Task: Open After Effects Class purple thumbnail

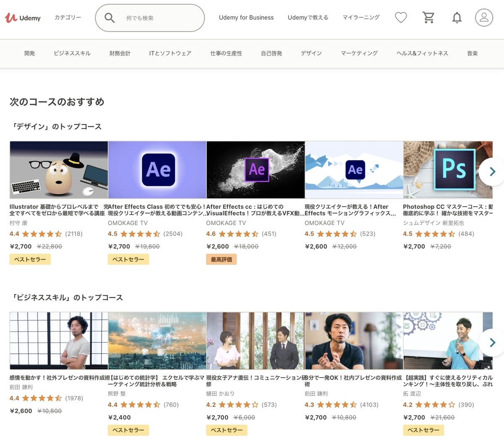Action: pos(157,170)
